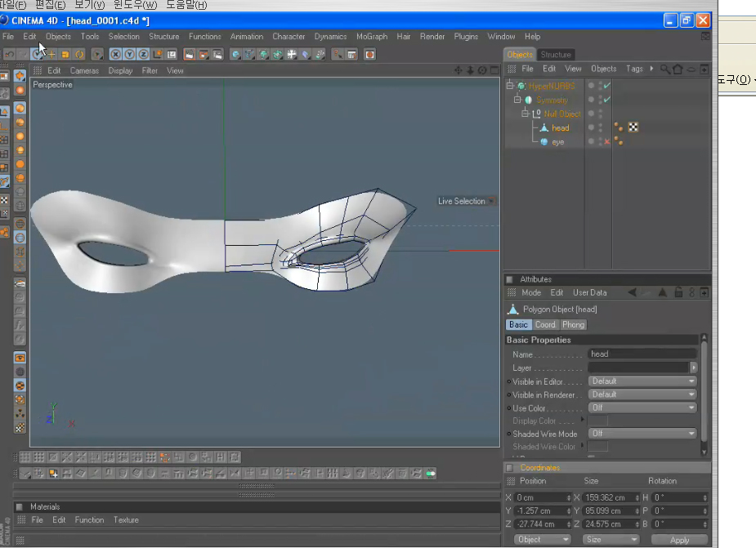This screenshot has width=756, height=548.
Task: Click the Layer picker arrow button
Action: [693, 368]
